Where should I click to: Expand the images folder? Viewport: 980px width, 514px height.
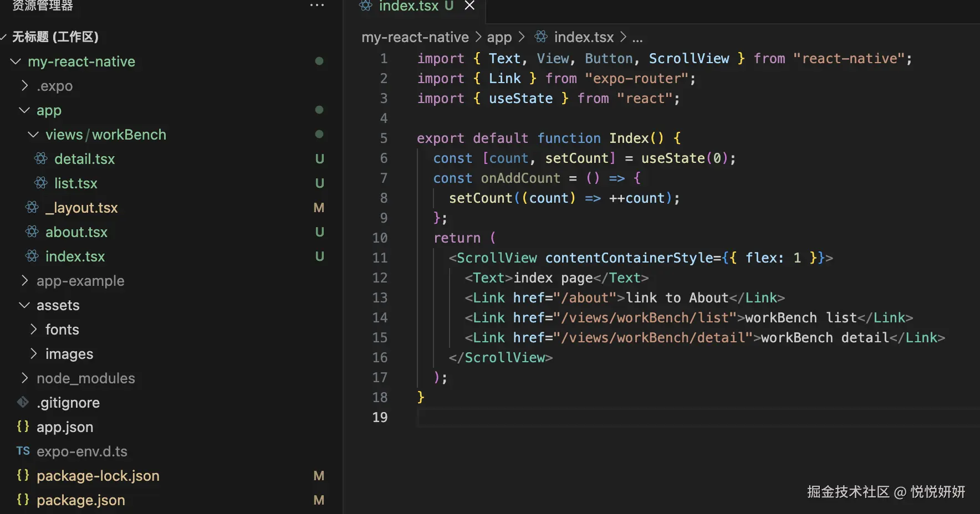(33, 354)
